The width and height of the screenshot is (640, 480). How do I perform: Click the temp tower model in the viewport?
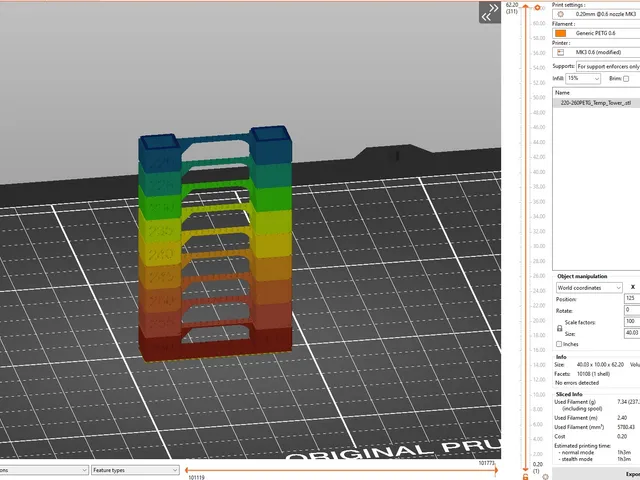216,244
